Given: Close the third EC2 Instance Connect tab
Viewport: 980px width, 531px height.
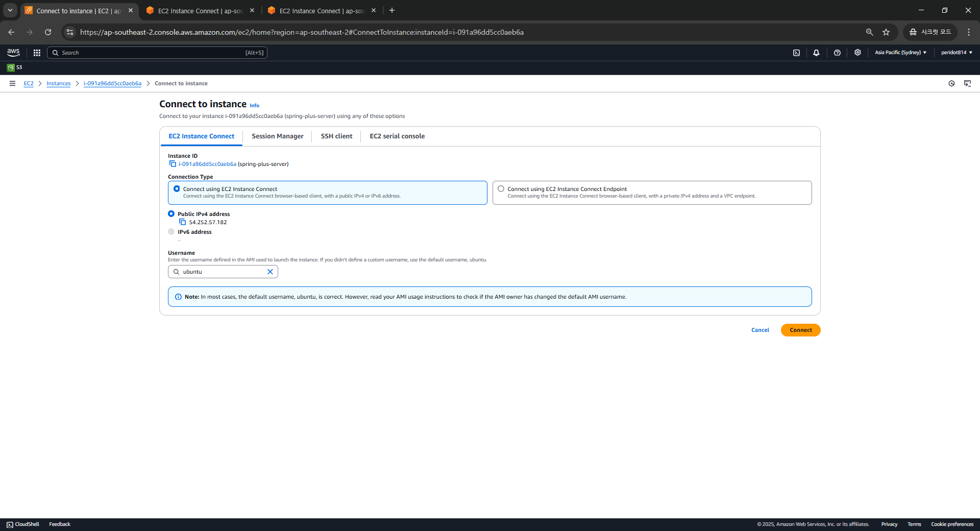Looking at the screenshot, I should (x=374, y=10).
